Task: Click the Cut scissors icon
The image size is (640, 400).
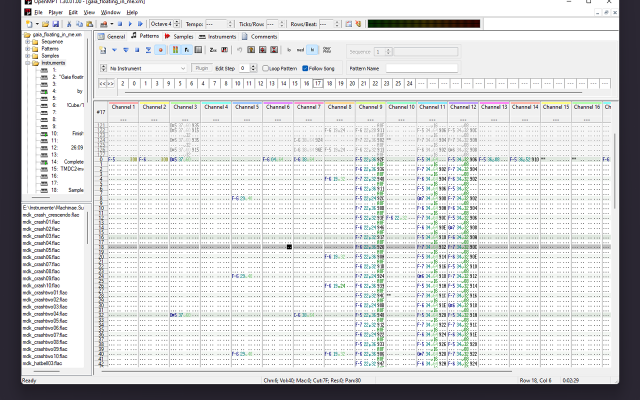Action: coord(69,24)
